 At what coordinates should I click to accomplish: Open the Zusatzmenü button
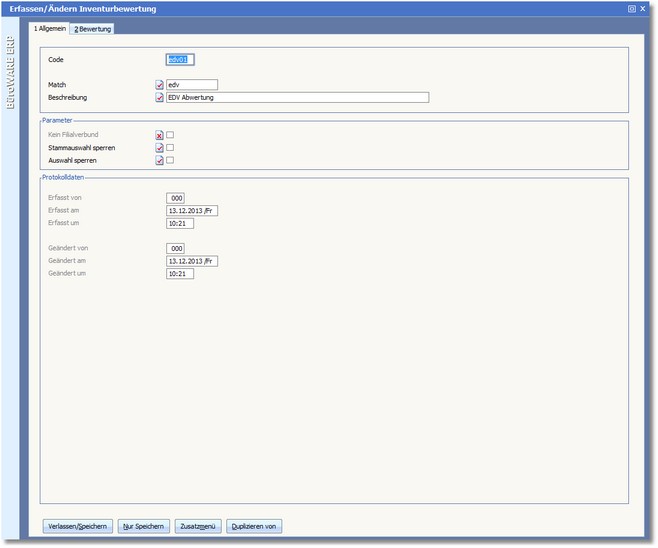(198, 526)
